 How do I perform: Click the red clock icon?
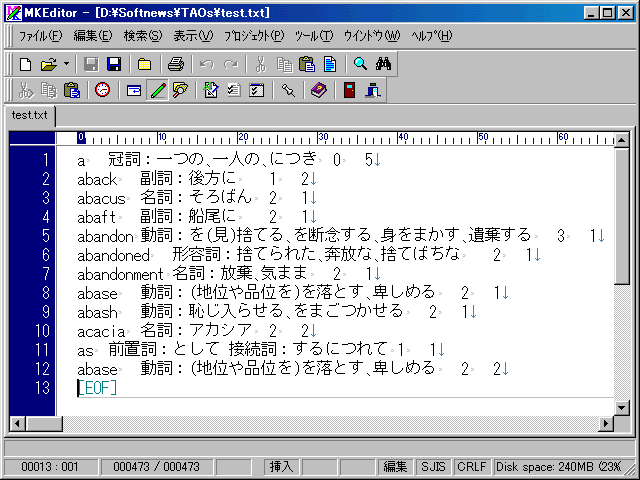point(102,90)
